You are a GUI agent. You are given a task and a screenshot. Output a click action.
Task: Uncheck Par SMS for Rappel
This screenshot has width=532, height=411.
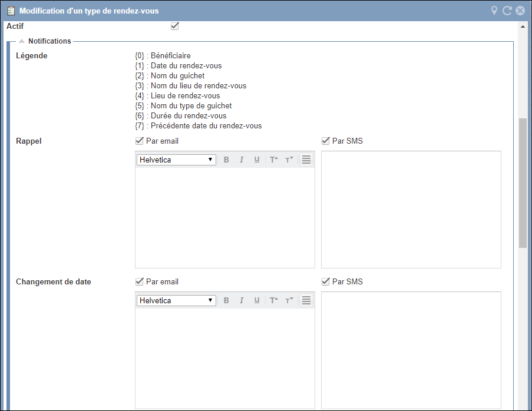pos(326,141)
